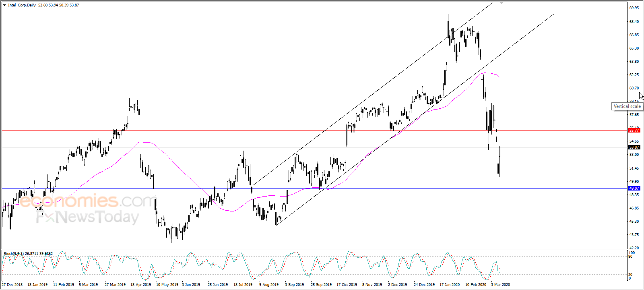This screenshot has width=644, height=290.
Task: Click the 42.20 price scale label
Action: 634,248
